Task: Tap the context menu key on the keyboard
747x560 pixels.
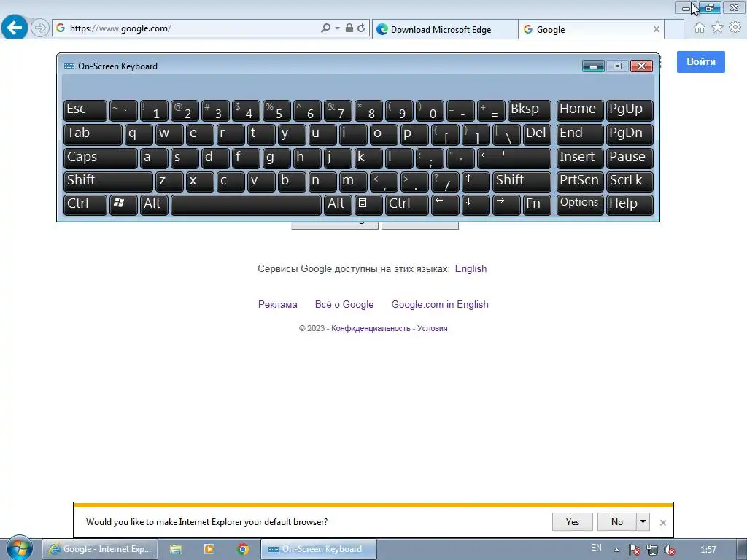Action: pos(368,205)
